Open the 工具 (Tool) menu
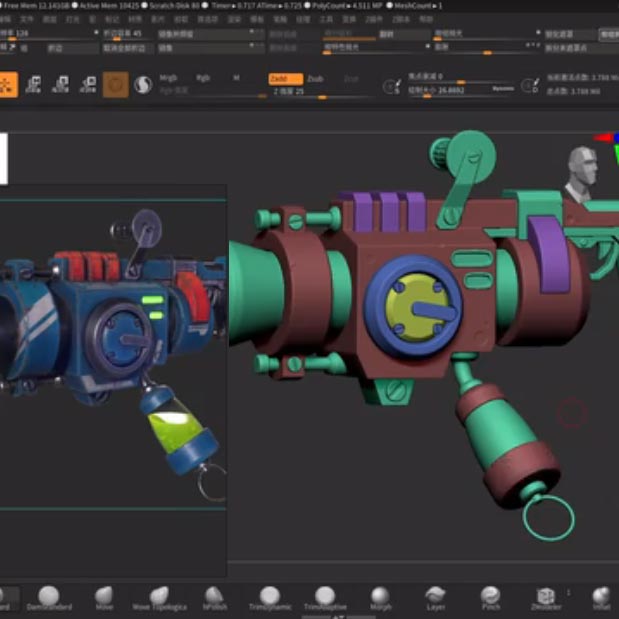This screenshot has height=619, width=619. pyautogui.click(x=326, y=19)
